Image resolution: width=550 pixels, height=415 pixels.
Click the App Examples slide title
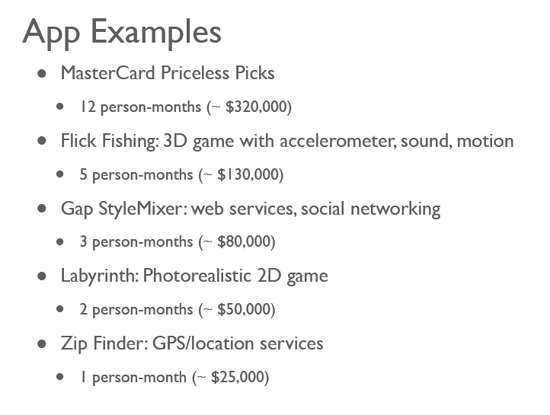[122, 34]
